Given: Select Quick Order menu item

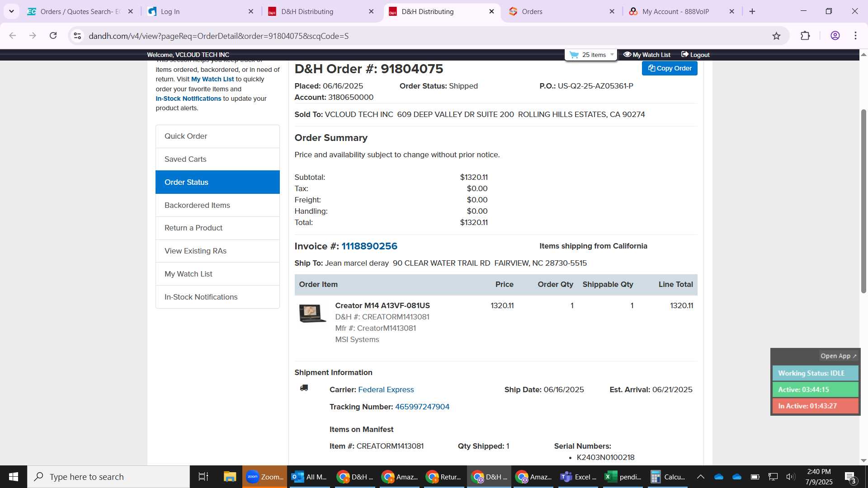Looking at the screenshot, I should (x=217, y=136).
